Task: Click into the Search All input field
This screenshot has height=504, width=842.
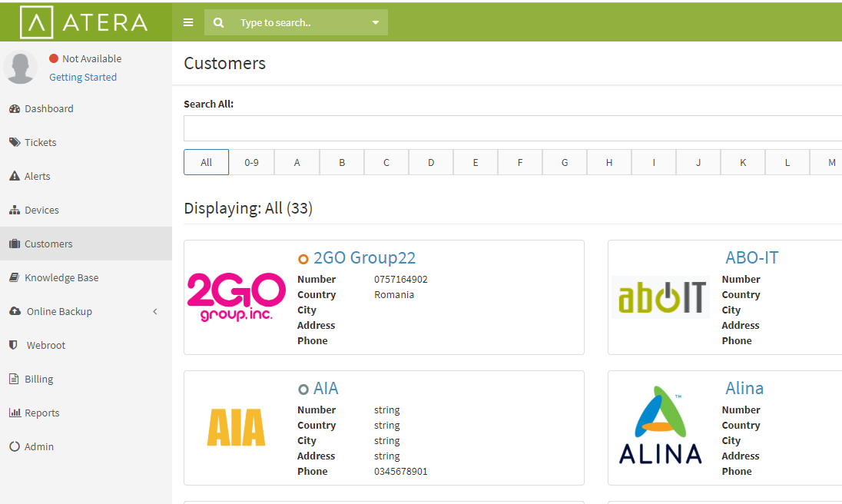Action: coord(513,128)
